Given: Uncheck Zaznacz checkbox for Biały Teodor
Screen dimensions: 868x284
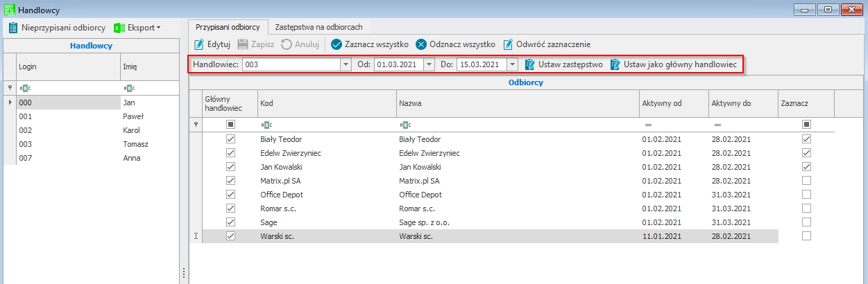Looking at the screenshot, I should tap(806, 139).
